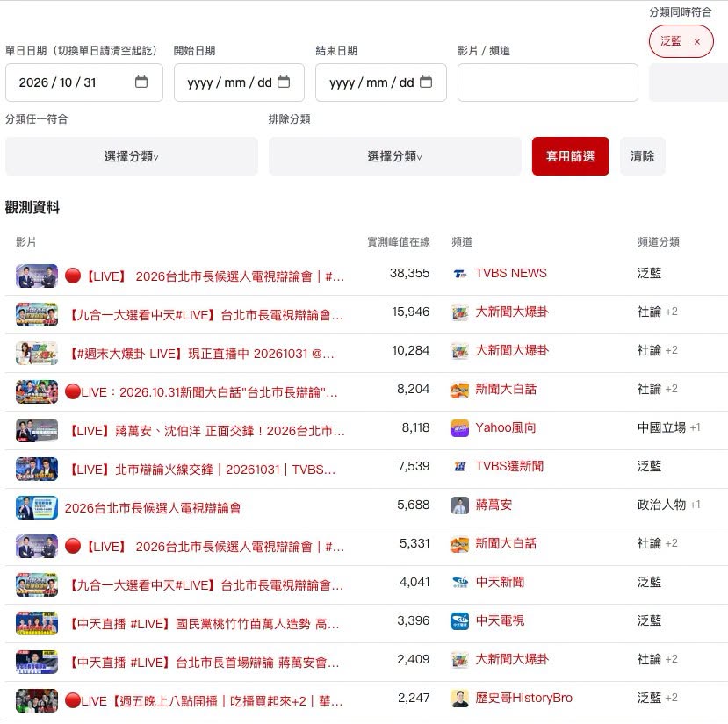
Task: Click the 歷史哥HistoryBro channel avatar
Action: [459, 698]
